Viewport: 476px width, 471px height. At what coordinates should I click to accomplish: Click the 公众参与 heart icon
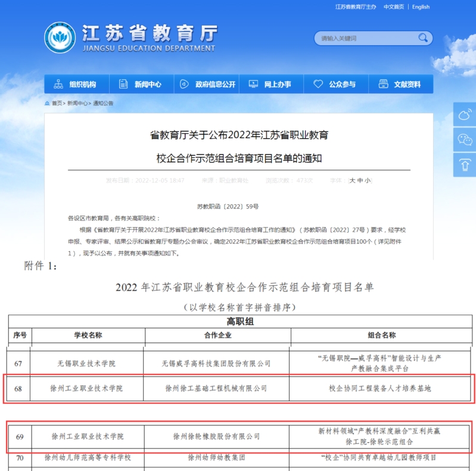[318, 85]
